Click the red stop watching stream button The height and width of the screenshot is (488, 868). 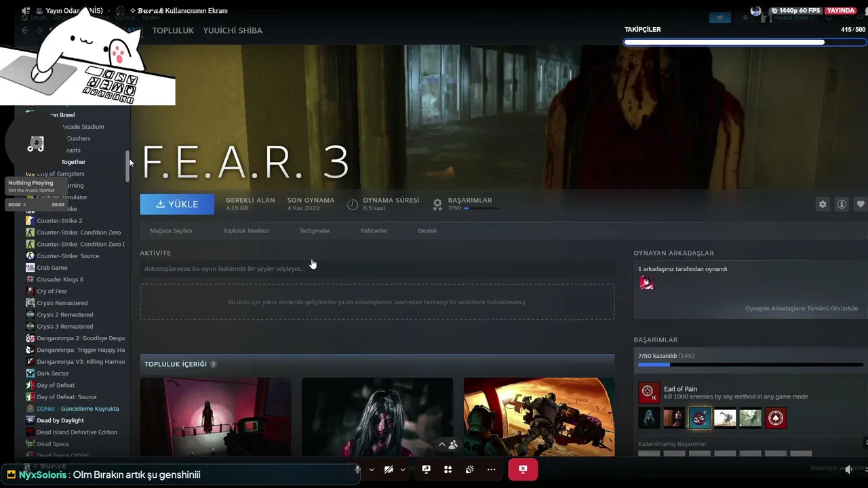coord(523,469)
